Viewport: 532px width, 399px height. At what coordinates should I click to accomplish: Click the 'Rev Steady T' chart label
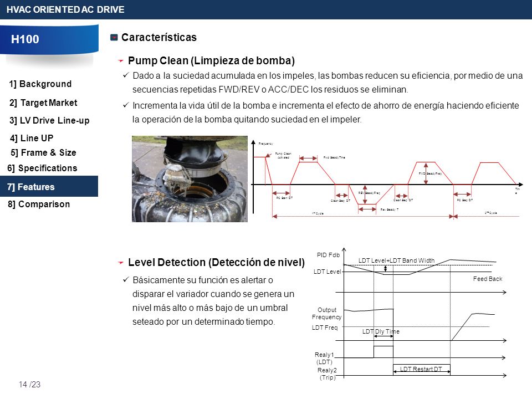pos(390,209)
